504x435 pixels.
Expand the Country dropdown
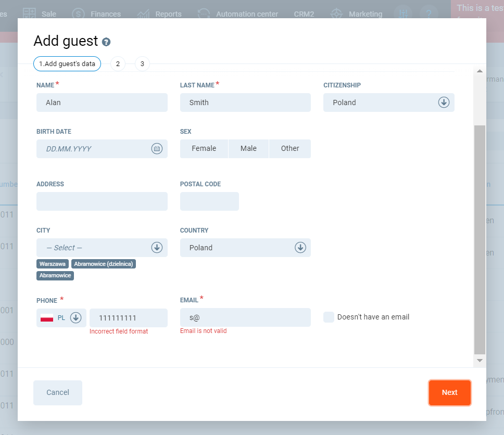pyautogui.click(x=300, y=248)
